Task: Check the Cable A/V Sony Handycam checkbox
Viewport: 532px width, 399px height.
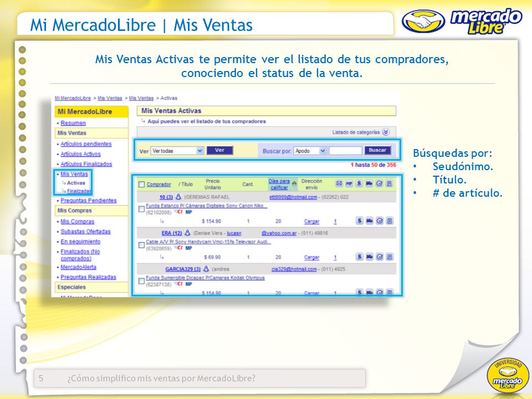Action: click(141, 245)
